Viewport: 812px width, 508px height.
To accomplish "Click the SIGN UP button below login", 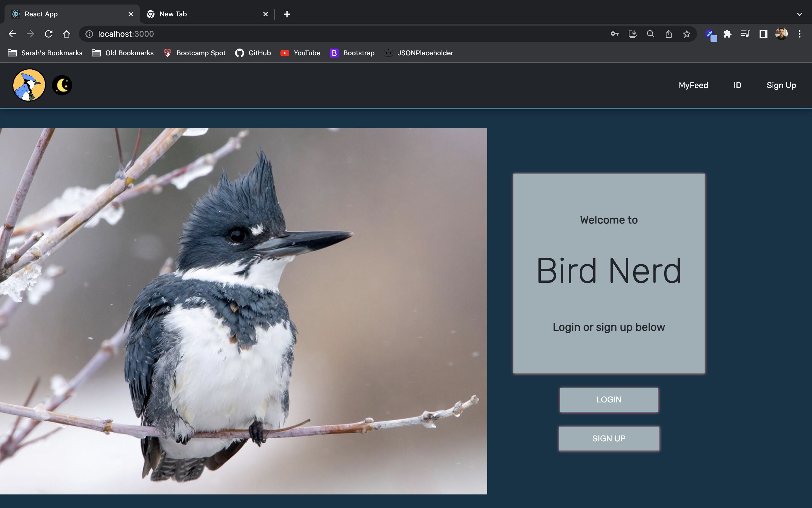I will 609,439.
